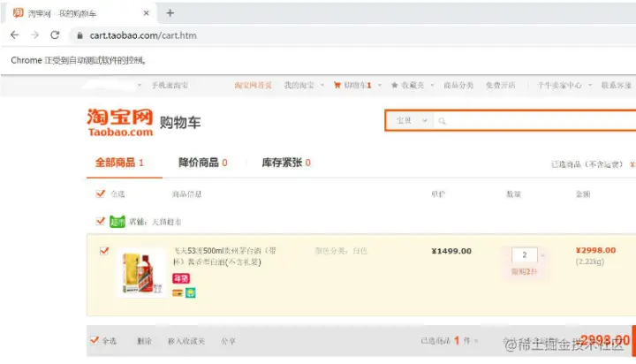Toggle the bottom bar 全选 checkbox
Image resolution: width=636 pixels, height=364 pixels.
click(x=95, y=340)
